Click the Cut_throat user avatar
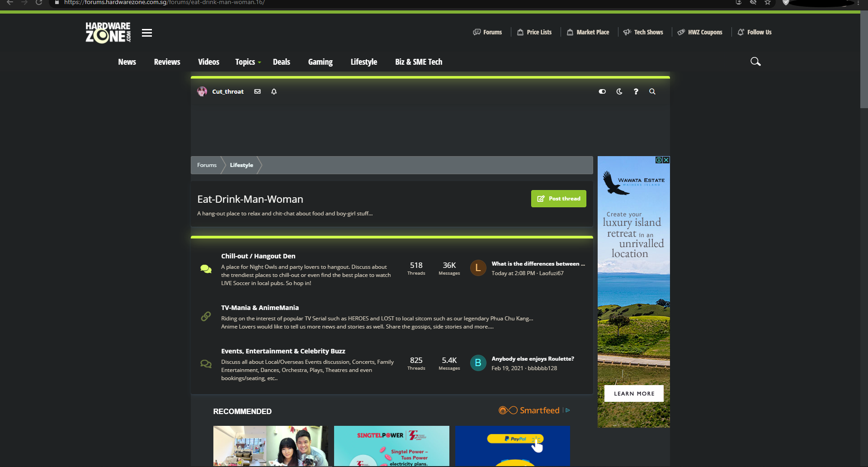The image size is (868, 467). point(202,91)
